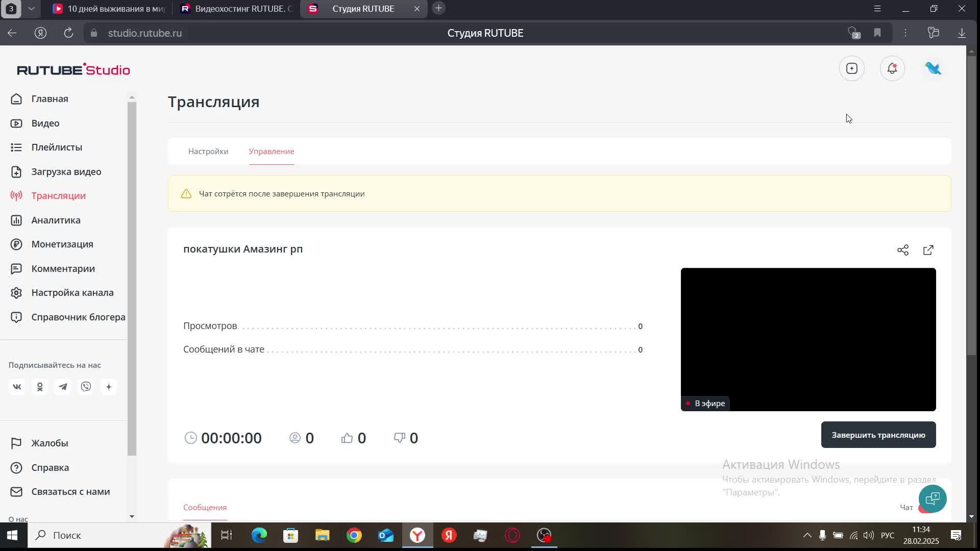Open the VK social link icon

[17, 387]
